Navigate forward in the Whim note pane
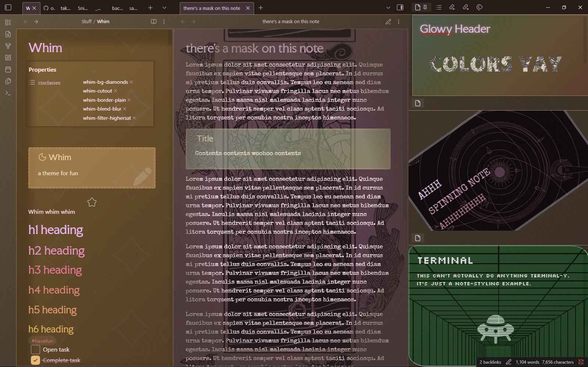Viewport: 588px width, 367px height. click(36, 22)
